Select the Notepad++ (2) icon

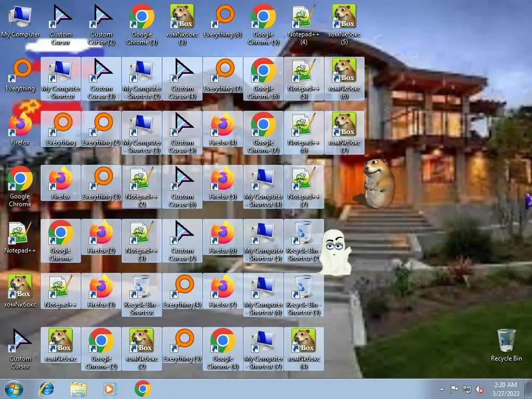(142, 187)
